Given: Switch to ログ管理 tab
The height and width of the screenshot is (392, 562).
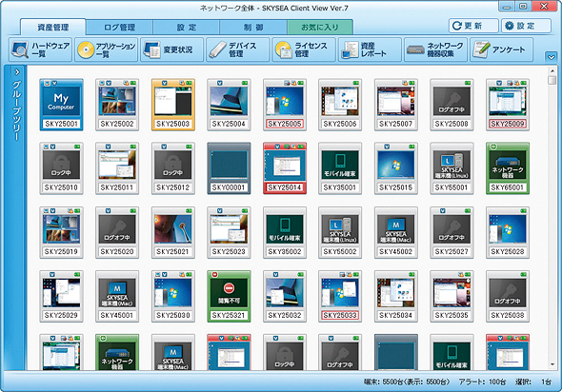Looking at the screenshot, I should tap(120, 28).
